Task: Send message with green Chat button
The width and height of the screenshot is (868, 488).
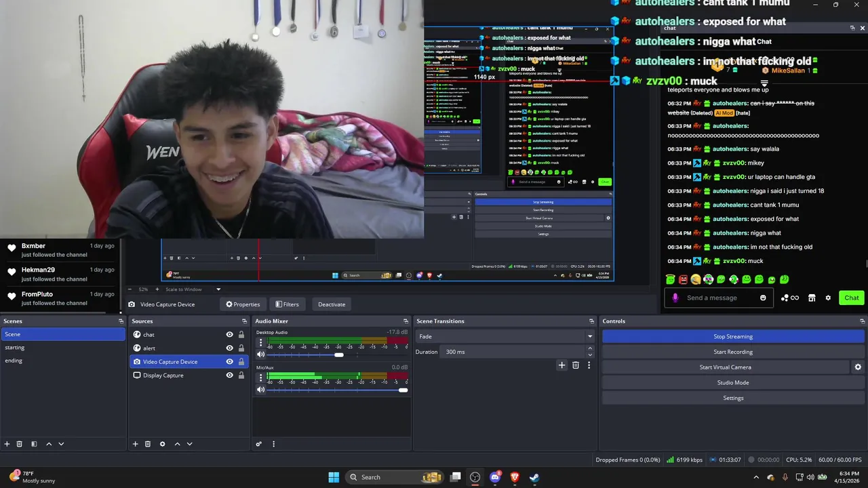Action: tap(851, 298)
